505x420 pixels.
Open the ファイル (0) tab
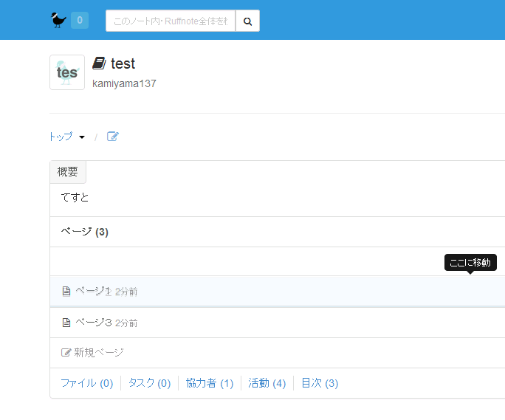pos(86,383)
